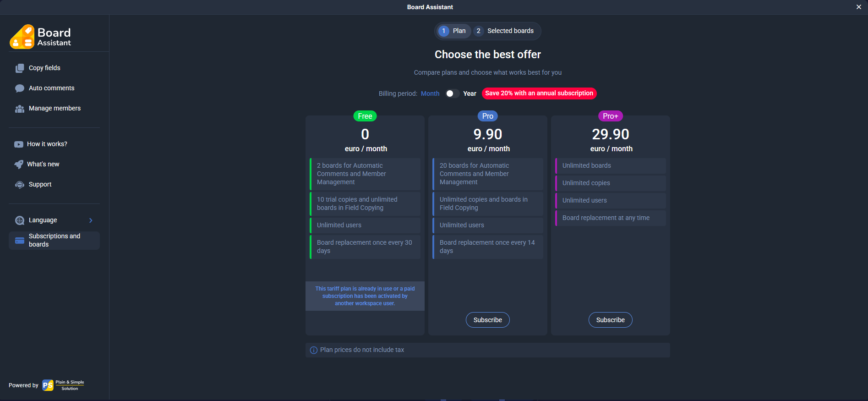Viewport: 868px width, 401px height.
Task: Click the Save 20% annual subscription badge
Action: 539,93
